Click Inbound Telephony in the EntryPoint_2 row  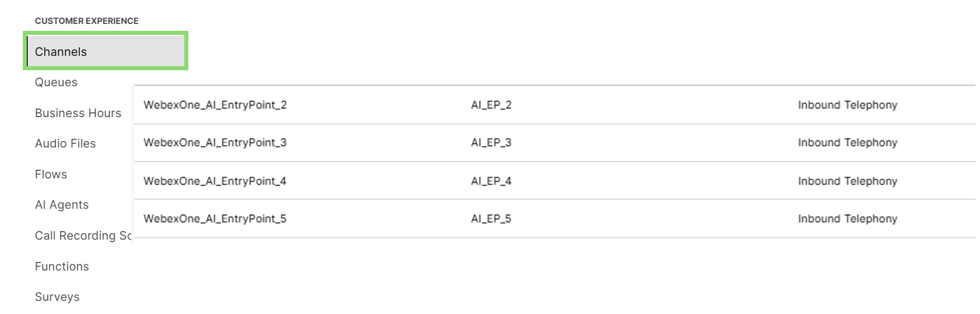point(847,105)
